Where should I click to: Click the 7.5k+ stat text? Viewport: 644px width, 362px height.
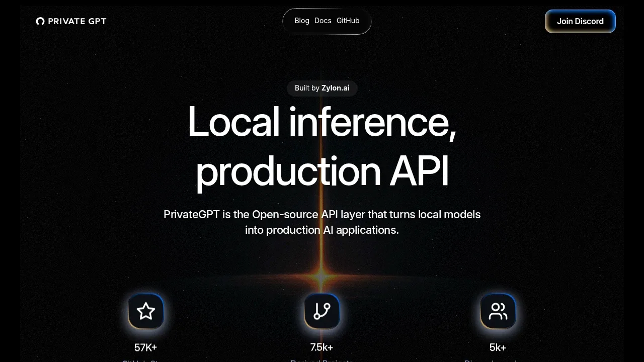(x=322, y=347)
